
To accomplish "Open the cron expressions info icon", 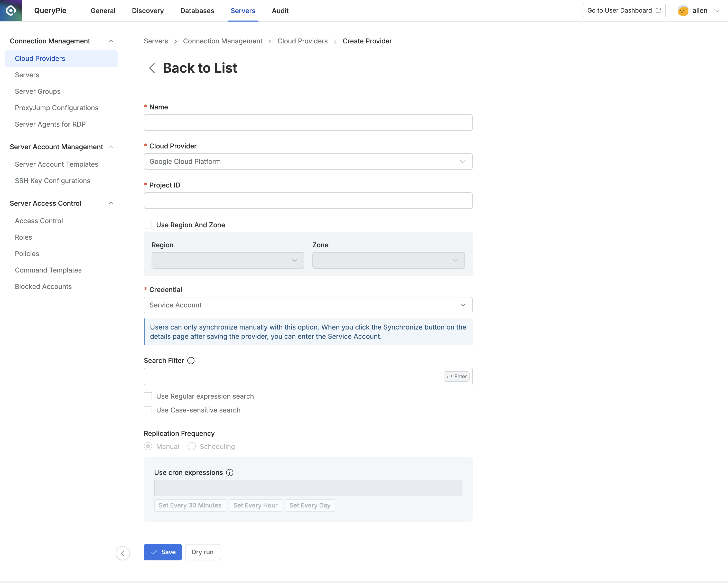I will [230, 473].
